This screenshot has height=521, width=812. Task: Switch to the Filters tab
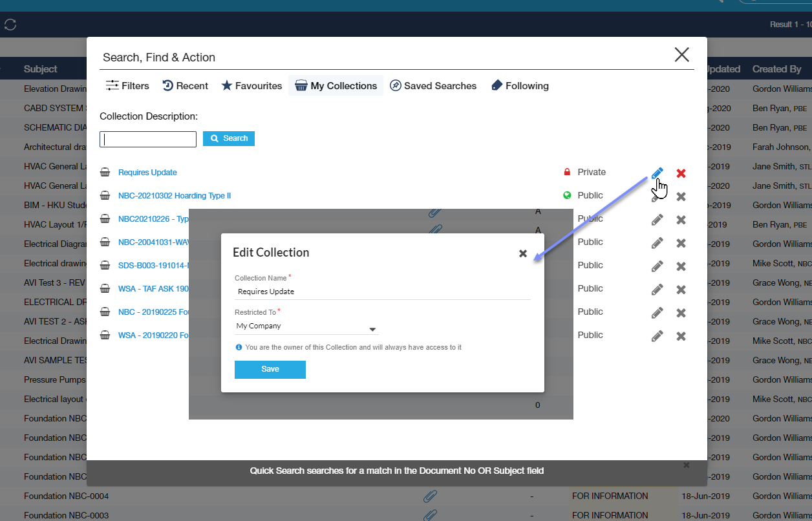[x=127, y=86]
